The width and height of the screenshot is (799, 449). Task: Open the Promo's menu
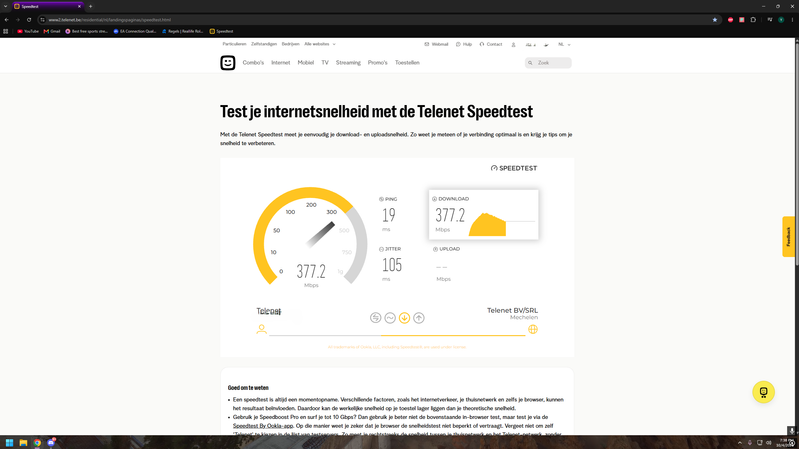tap(378, 63)
